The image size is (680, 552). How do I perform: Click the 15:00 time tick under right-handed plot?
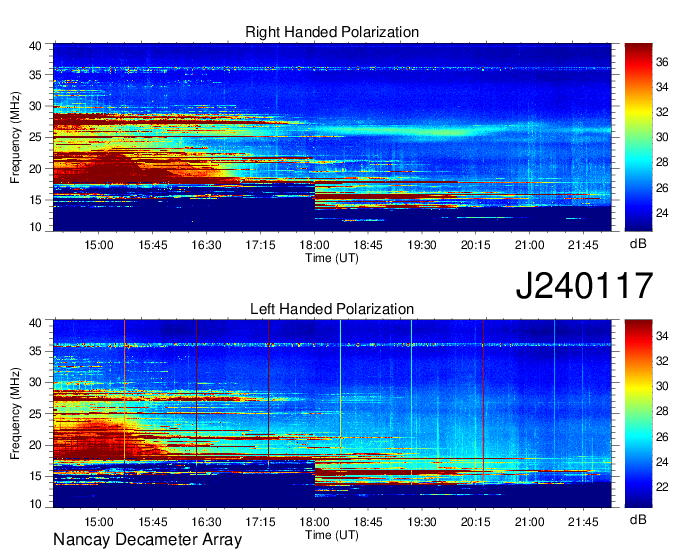click(99, 245)
